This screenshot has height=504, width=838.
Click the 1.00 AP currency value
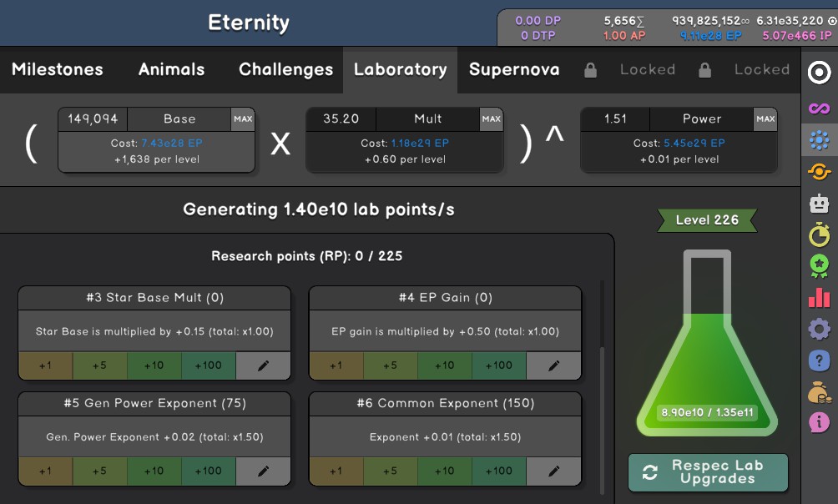624,36
